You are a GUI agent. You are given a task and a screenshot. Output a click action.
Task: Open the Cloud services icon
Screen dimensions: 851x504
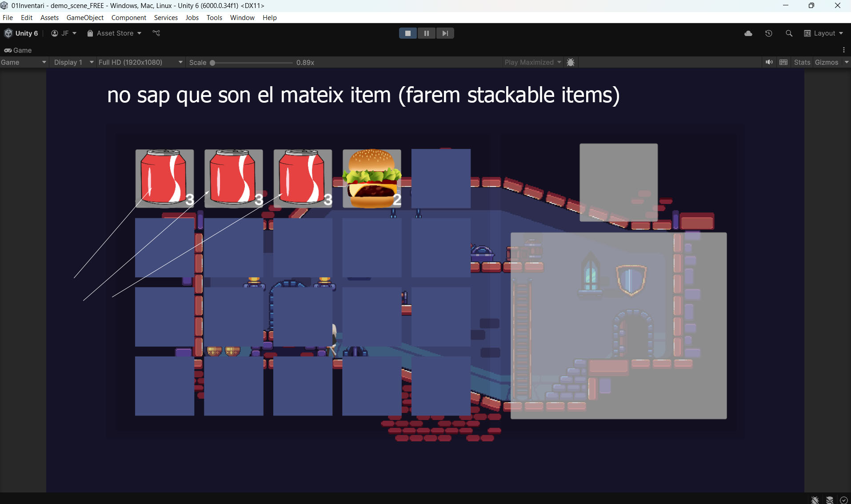click(748, 33)
